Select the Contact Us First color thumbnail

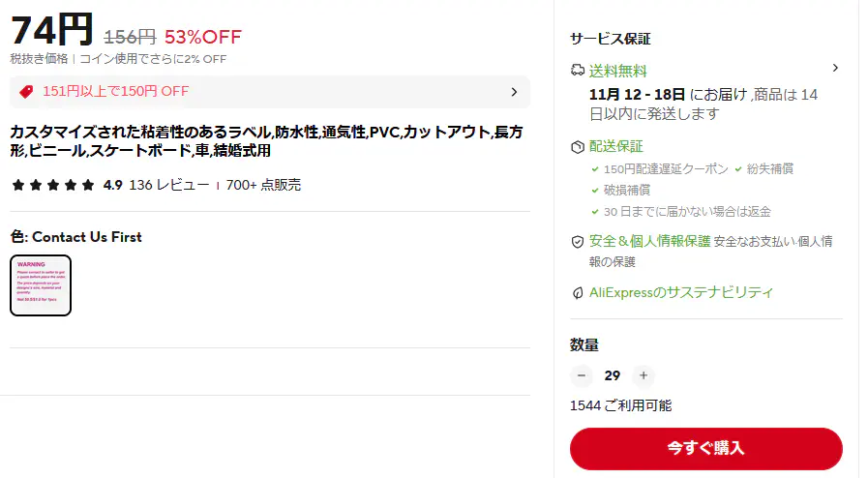click(x=41, y=285)
